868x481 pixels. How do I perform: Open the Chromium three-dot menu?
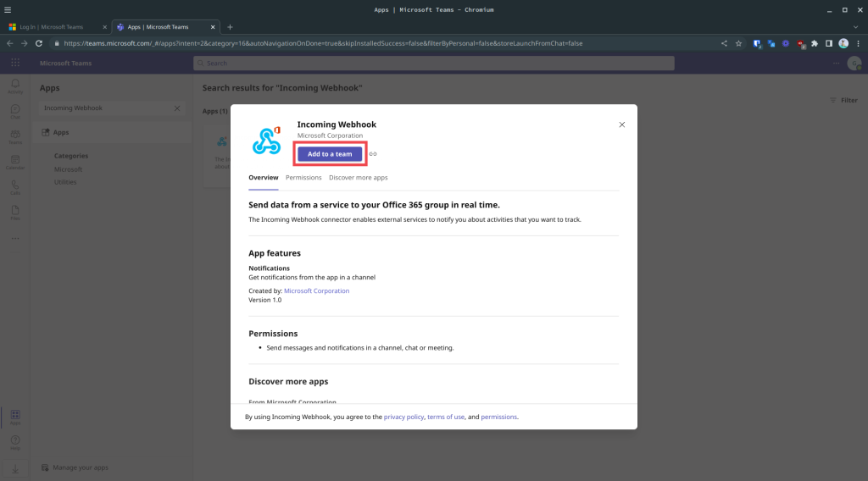tap(858, 43)
